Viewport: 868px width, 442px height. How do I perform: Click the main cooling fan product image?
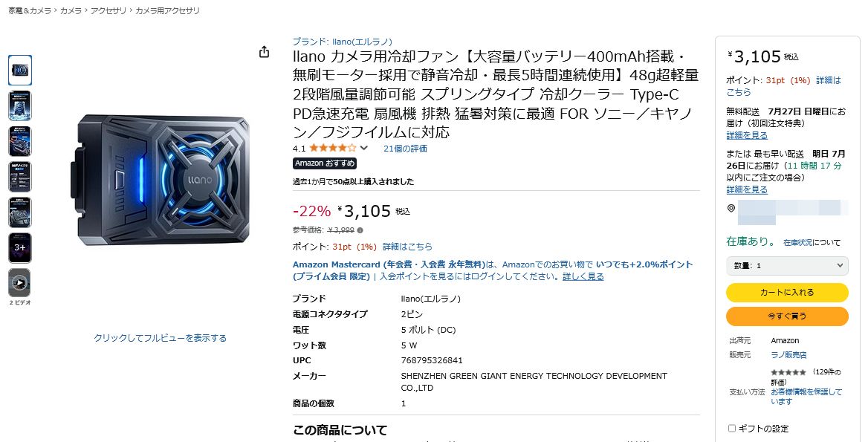tap(161, 181)
